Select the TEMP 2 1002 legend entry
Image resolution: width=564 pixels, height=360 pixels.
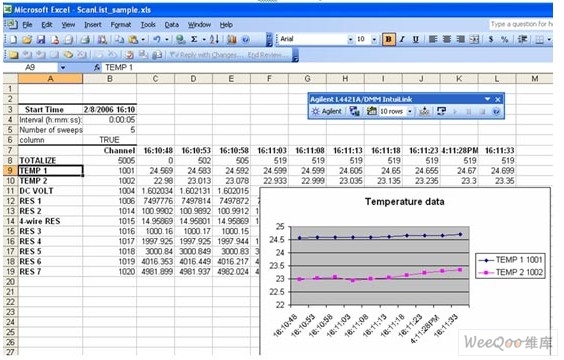point(510,273)
